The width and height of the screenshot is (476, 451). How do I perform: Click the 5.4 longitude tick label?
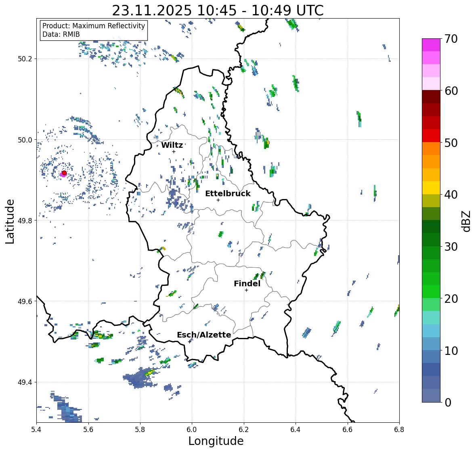tap(36, 430)
